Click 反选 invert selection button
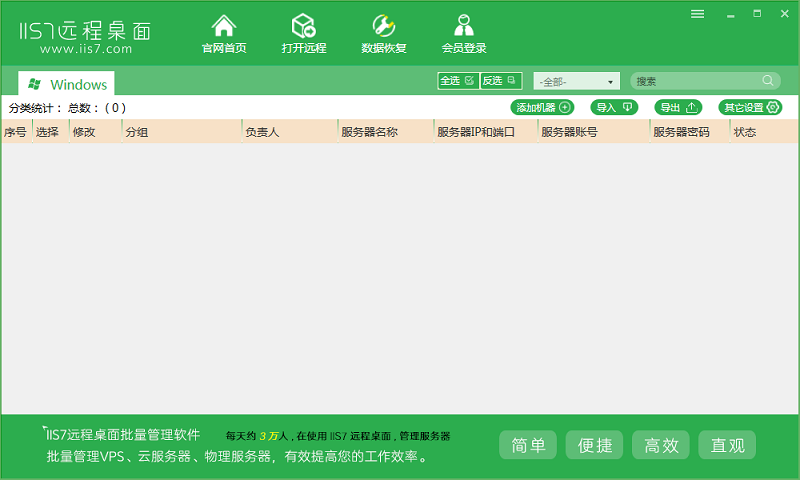This screenshot has height=480, width=800. coord(501,81)
